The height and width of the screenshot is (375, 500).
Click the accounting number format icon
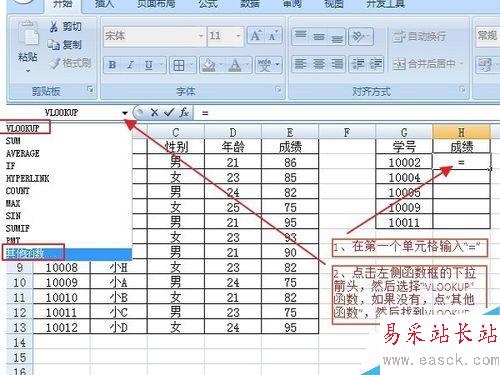click(485, 65)
